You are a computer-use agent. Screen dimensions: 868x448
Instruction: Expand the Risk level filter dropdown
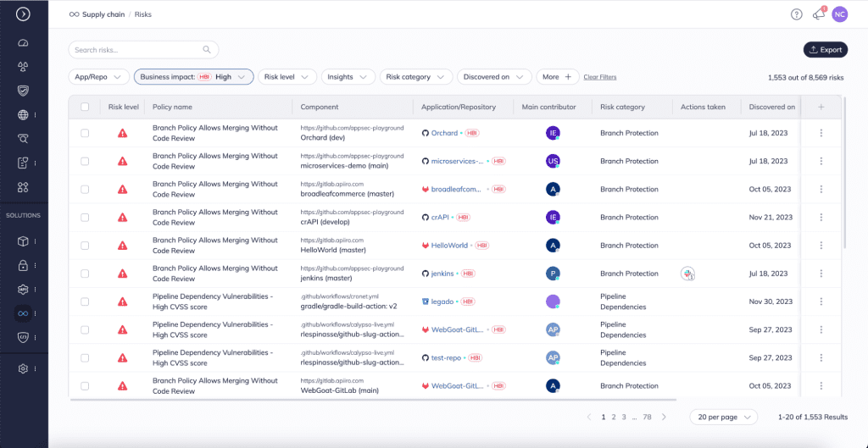286,77
